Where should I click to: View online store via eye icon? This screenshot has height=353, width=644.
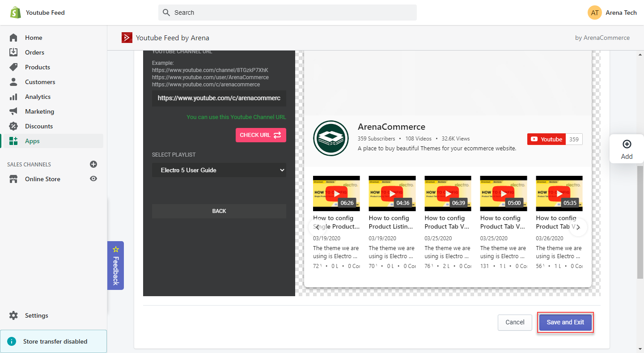[x=93, y=179]
